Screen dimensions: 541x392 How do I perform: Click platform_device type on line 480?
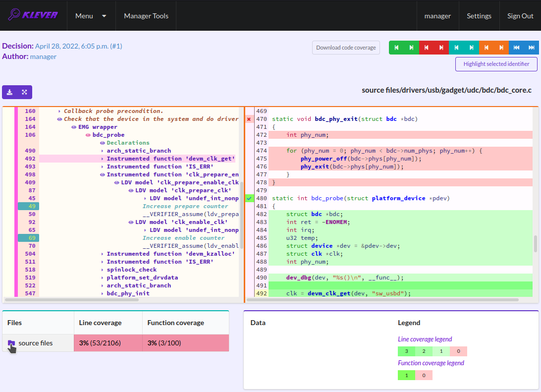[x=398, y=198]
